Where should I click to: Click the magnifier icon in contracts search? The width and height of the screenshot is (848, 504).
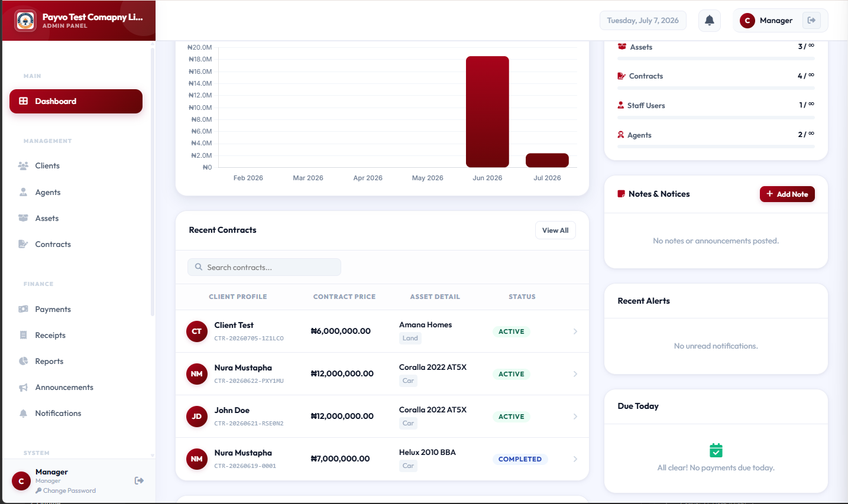coord(199,267)
